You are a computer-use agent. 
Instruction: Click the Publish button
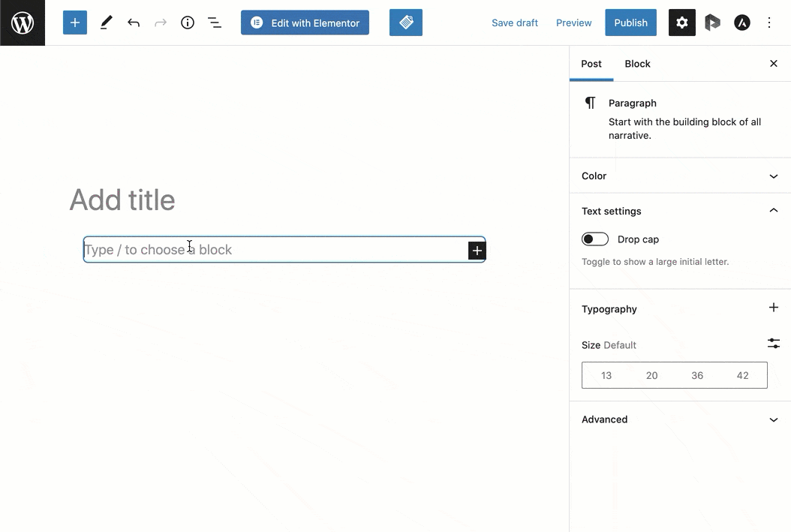tap(630, 23)
